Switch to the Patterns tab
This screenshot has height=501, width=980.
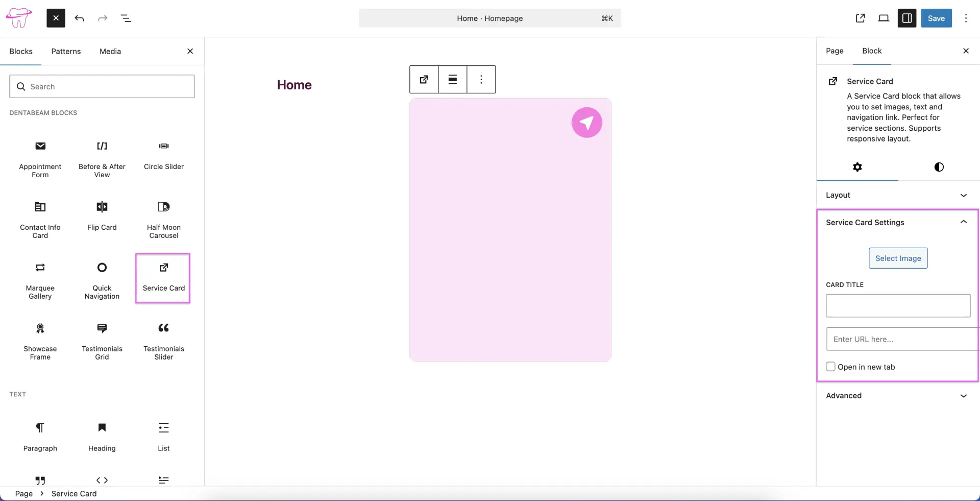click(66, 51)
